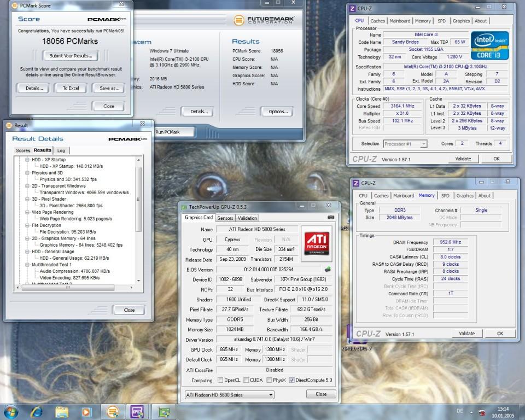
Task: Switch to GPU-Z green taskbar icon
Action: pos(164,412)
